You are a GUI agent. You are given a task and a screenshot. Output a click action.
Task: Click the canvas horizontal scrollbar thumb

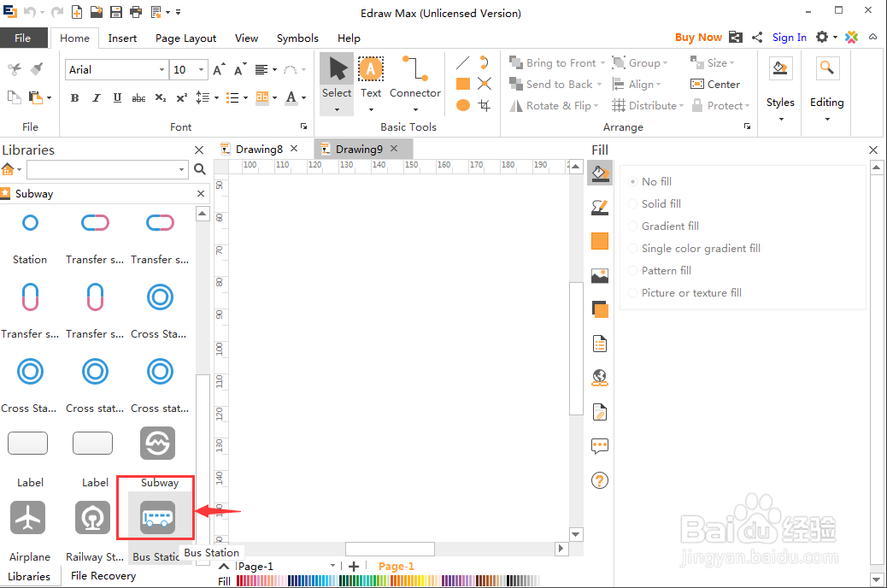click(x=390, y=549)
